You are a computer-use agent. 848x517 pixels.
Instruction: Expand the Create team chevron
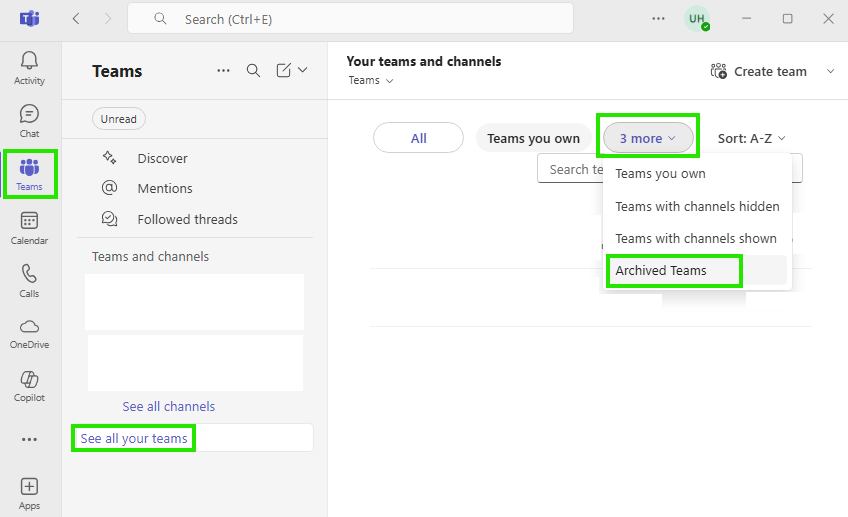point(831,71)
